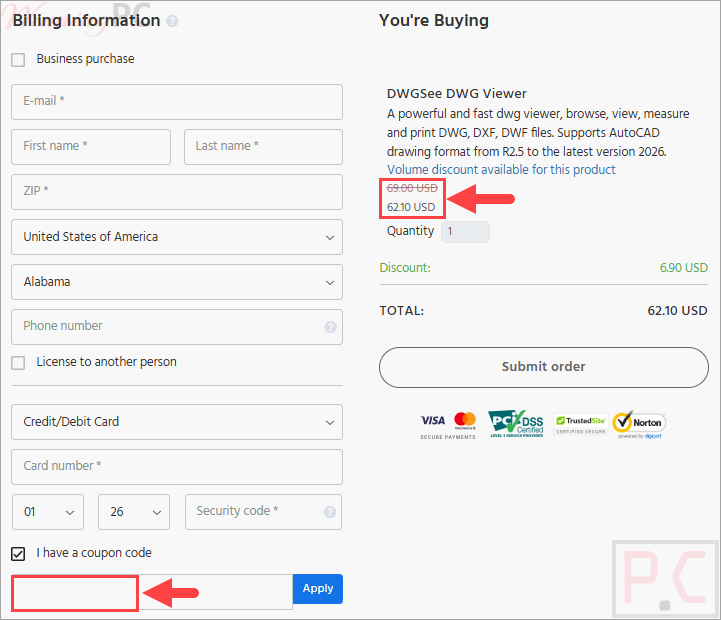
Task: Click the Quantity field showing 1
Action: coord(465,232)
